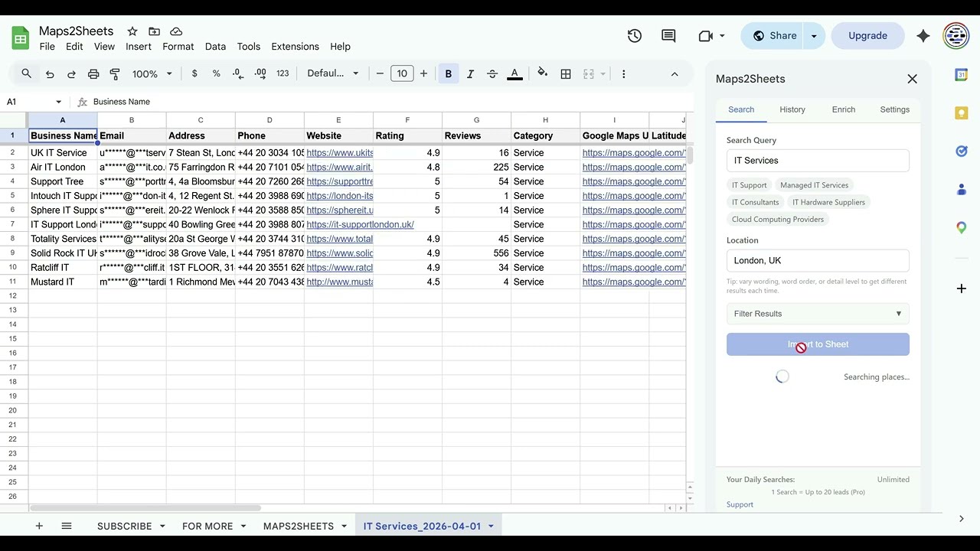This screenshot has height=551, width=980.
Task: Open the comments icon
Action: pos(668,36)
